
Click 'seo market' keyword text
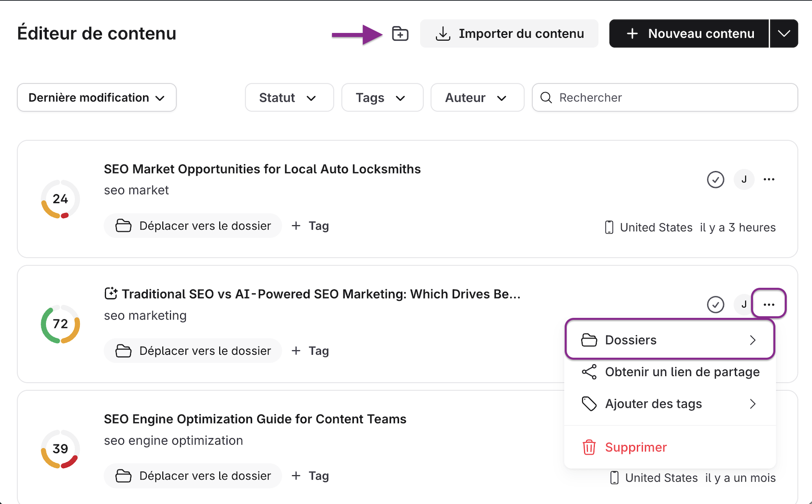[x=136, y=190]
